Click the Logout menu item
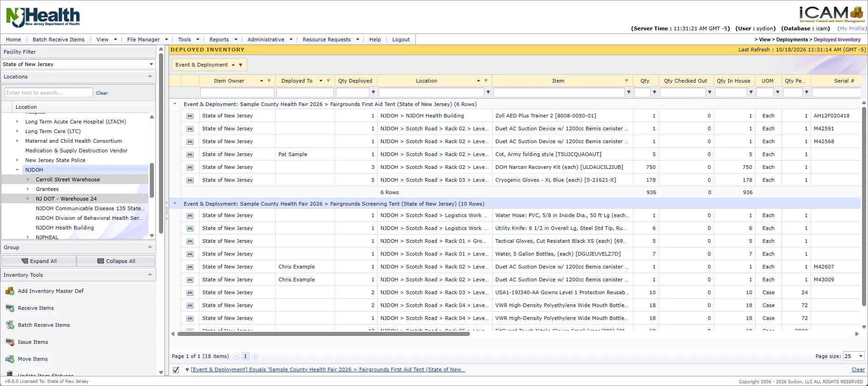The width and height of the screenshot is (868, 386). tap(401, 39)
